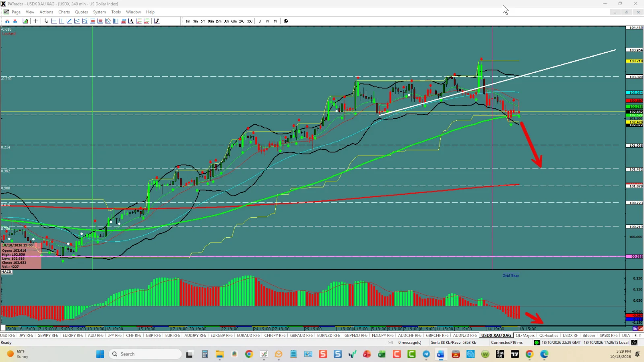Image resolution: width=644 pixels, height=362 pixels.
Task: Select the arrow pointer tool
Action: pyautogui.click(x=46, y=21)
